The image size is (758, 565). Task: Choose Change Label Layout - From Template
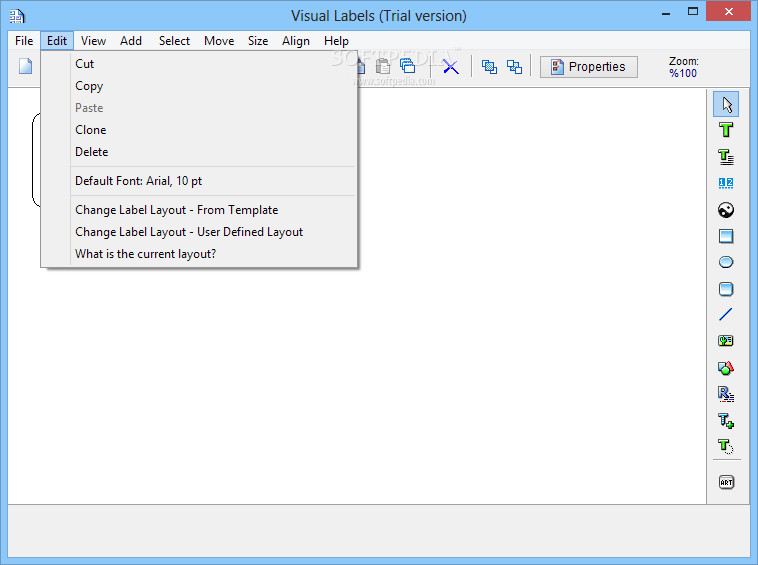click(199, 210)
